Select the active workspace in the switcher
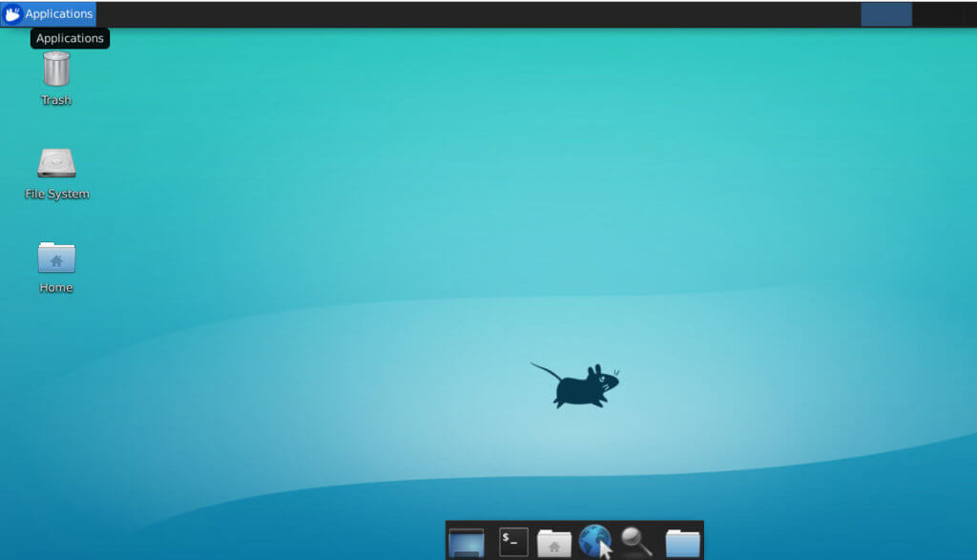 coord(886,13)
